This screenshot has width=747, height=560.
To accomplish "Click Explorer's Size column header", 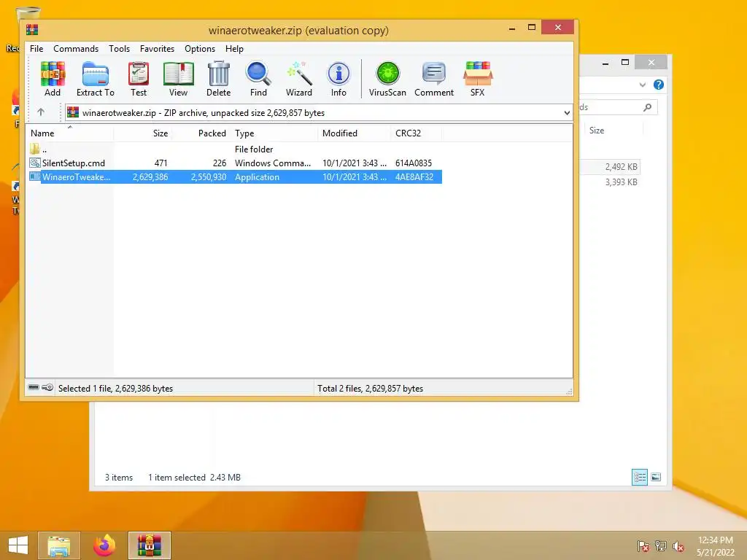I will (x=614, y=130).
